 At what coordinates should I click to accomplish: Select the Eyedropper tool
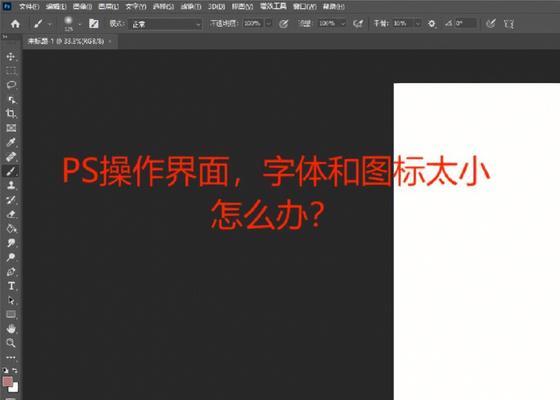click(x=11, y=142)
